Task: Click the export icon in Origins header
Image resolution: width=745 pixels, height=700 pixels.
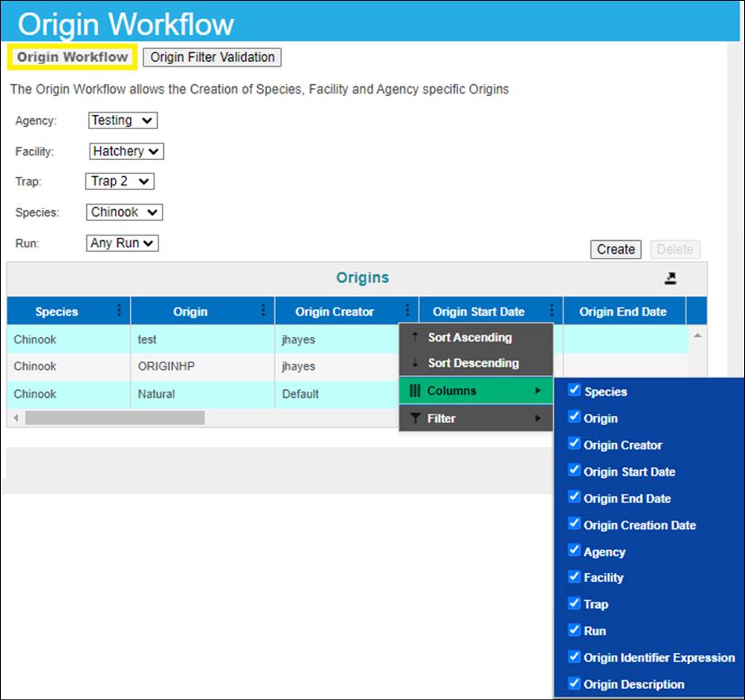Action: (x=670, y=278)
